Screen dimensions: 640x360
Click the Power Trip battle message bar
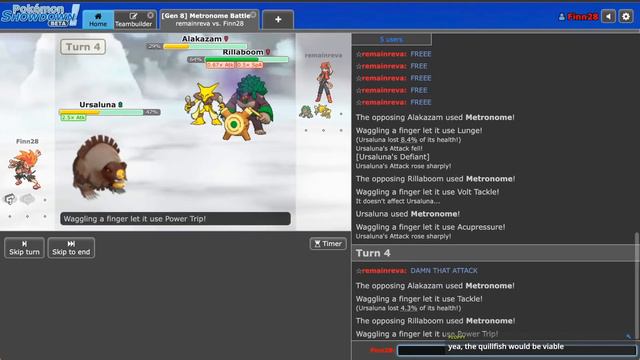(176, 219)
